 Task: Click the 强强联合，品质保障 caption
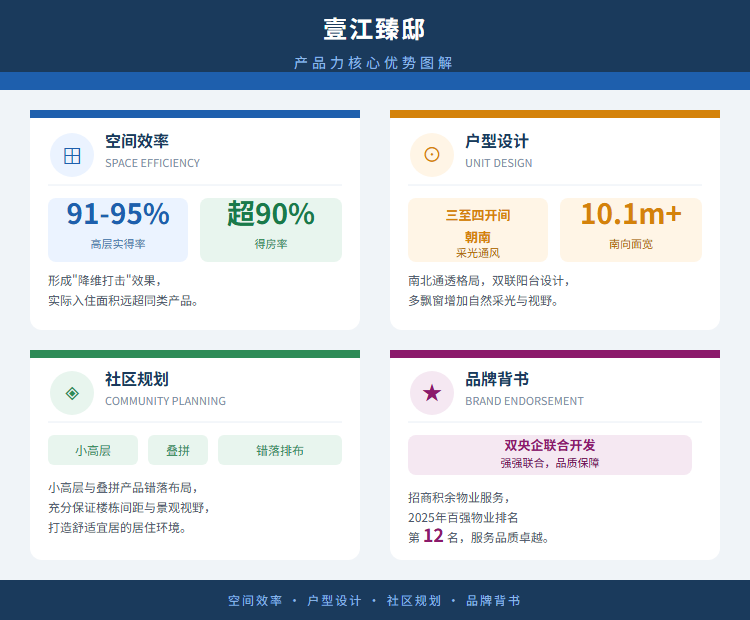click(550, 463)
